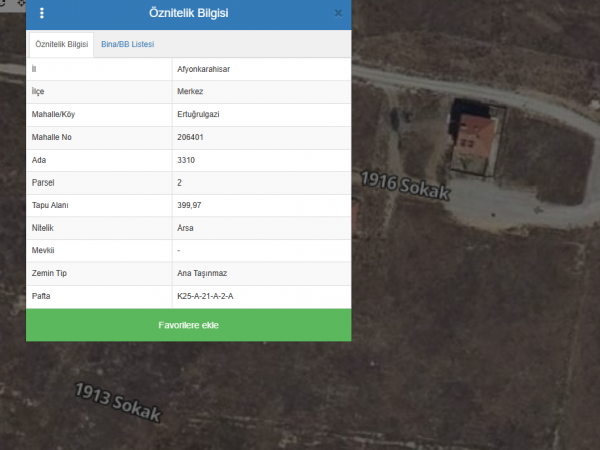Open the three-dot menu in panel header

(41, 14)
